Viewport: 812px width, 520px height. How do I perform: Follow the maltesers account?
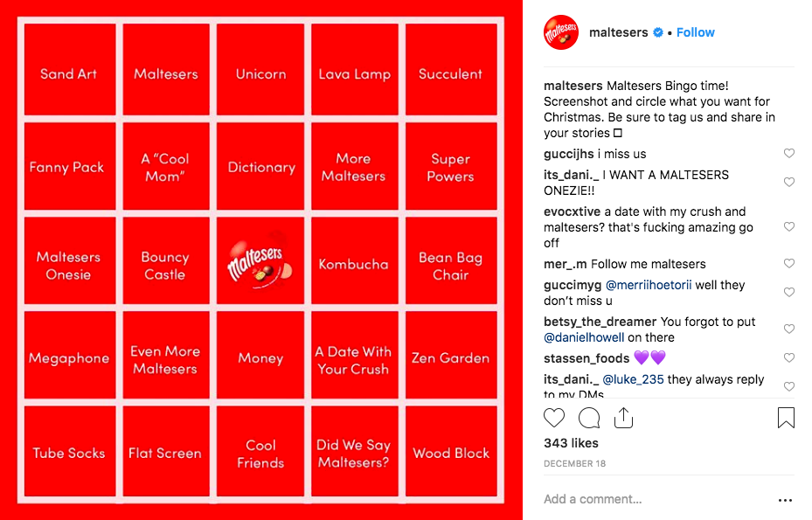point(696,32)
